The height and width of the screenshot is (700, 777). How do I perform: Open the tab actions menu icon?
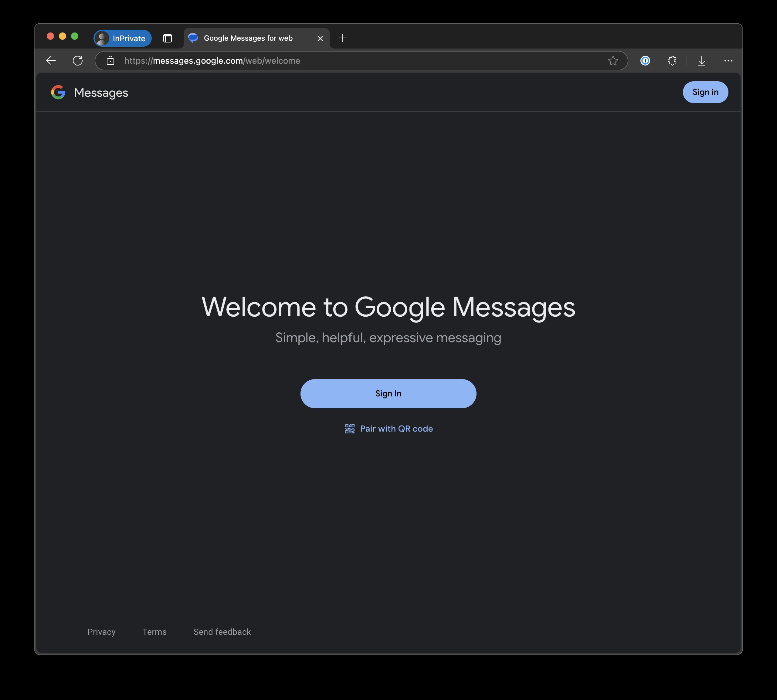click(x=168, y=38)
